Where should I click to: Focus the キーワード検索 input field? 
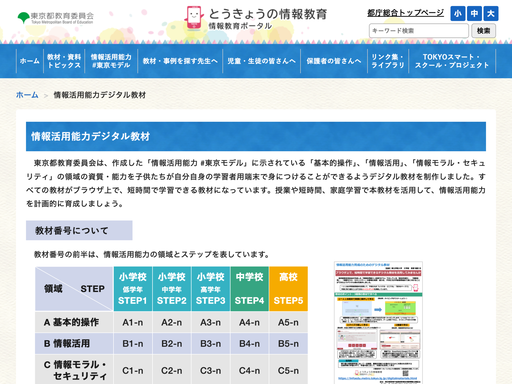coord(419,31)
